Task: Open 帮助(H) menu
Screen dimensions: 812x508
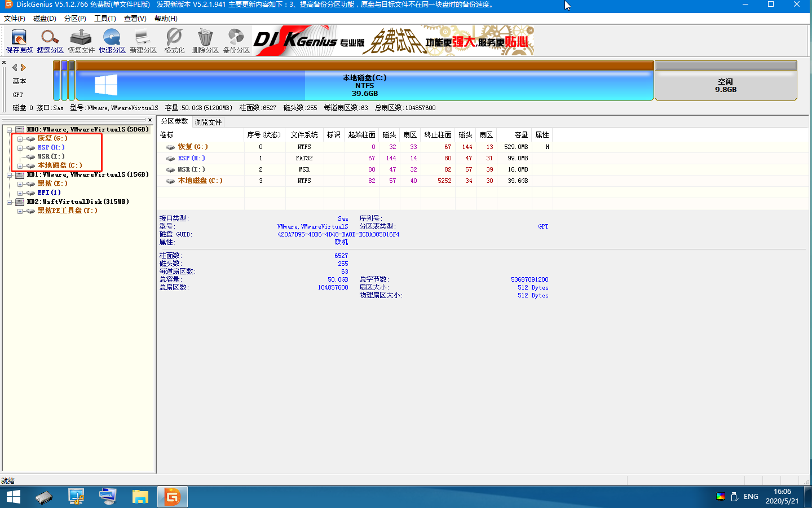Action: point(166,19)
